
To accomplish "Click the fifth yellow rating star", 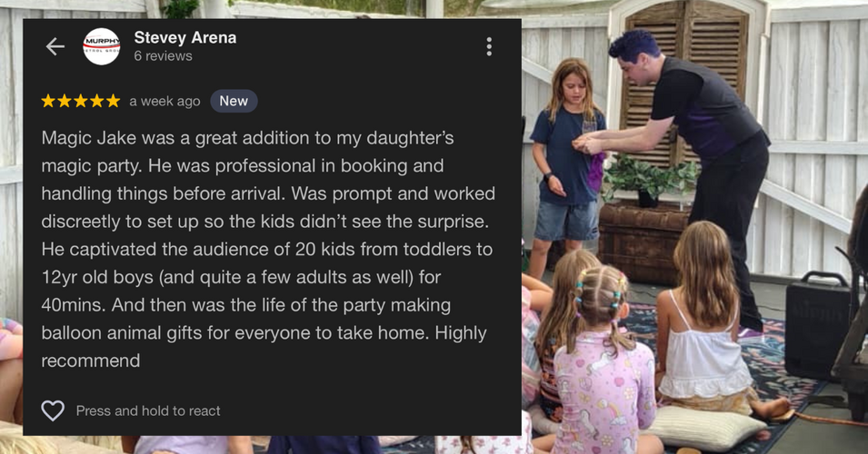I will [x=113, y=101].
